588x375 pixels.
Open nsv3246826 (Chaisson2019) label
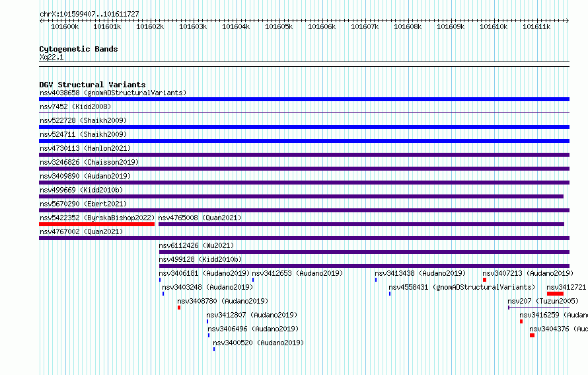click(x=89, y=162)
